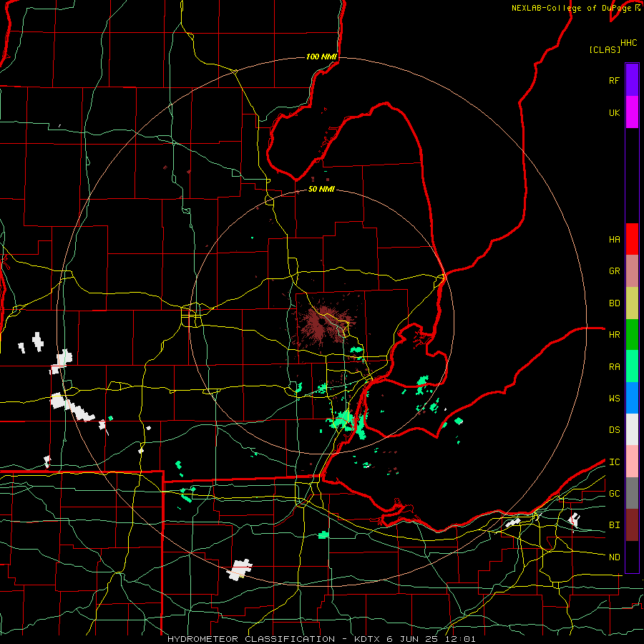Click the DS white legend swatch
Image resolution: width=644 pixels, height=644 pixels.
(x=632, y=429)
